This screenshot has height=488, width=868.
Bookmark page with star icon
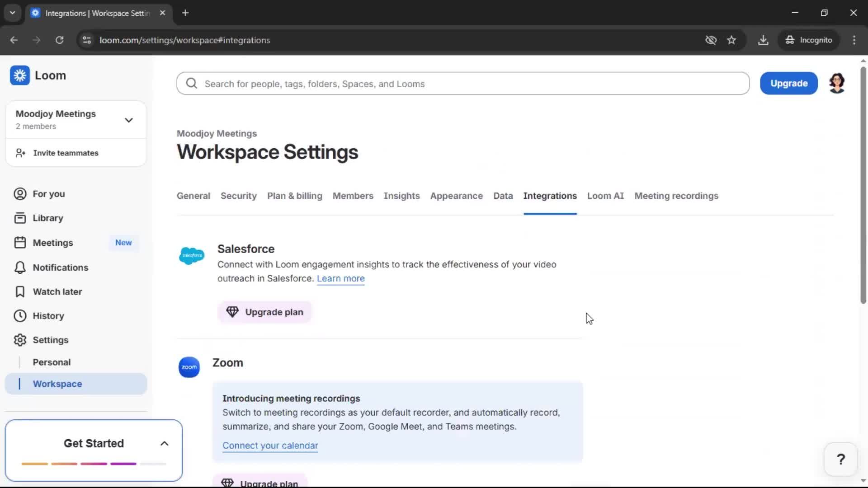(x=731, y=40)
